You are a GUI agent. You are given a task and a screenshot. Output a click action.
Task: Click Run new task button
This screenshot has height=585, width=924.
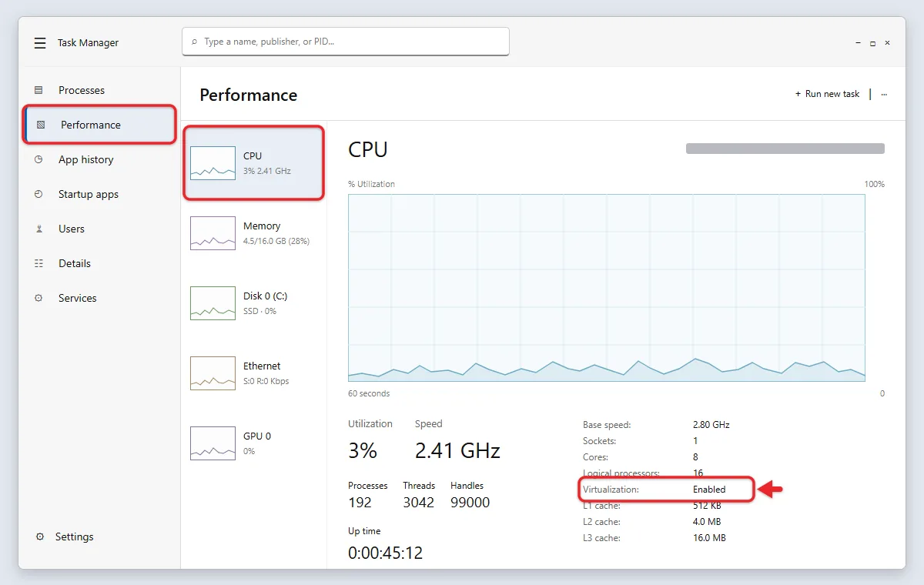click(x=827, y=94)
